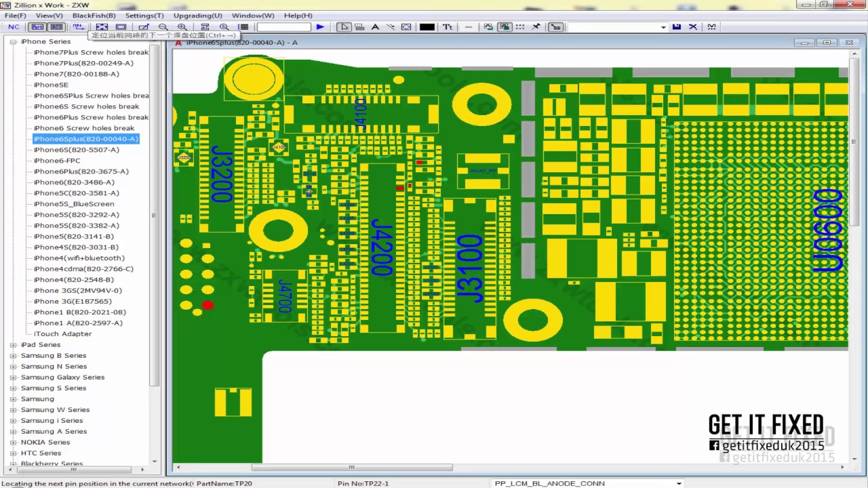Viewport: 868px width, 488px height.
Task: Click the blue play arrow go button
Action: (320, 27)
